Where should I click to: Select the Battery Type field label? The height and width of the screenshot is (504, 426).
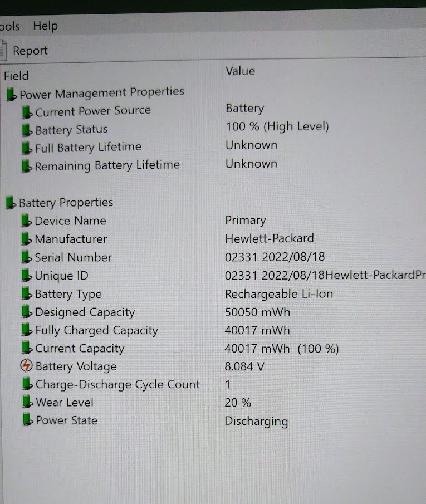(x=68, y=295)
